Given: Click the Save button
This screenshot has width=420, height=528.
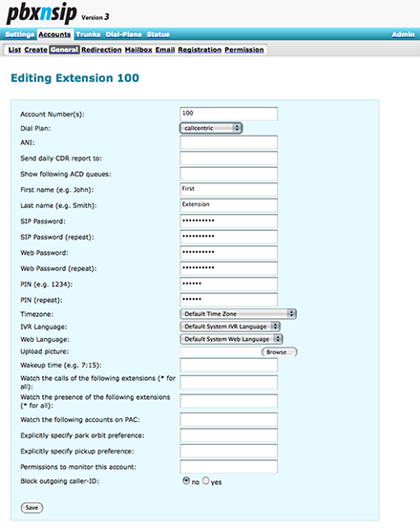Looking at the screenshot, I should pyautogui.click(x=31, y=507).
